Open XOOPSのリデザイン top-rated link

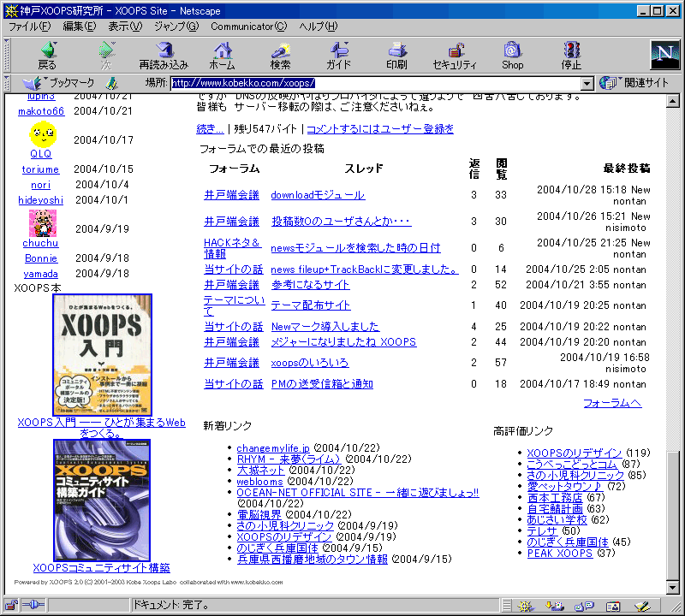(574, 453)
